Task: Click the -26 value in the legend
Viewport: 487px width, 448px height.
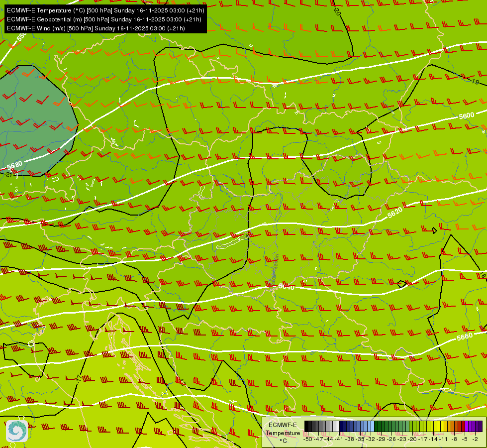Action: (391, 440)
